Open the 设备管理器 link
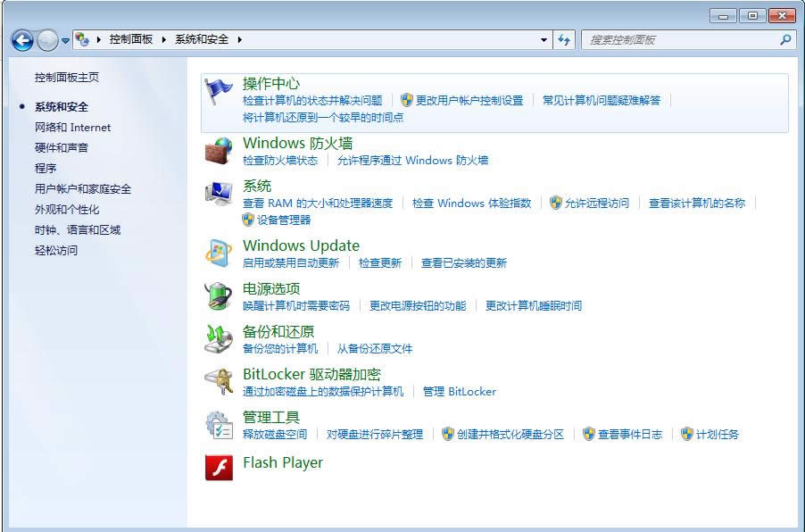 pyautogui.click(x=284, y=220)
